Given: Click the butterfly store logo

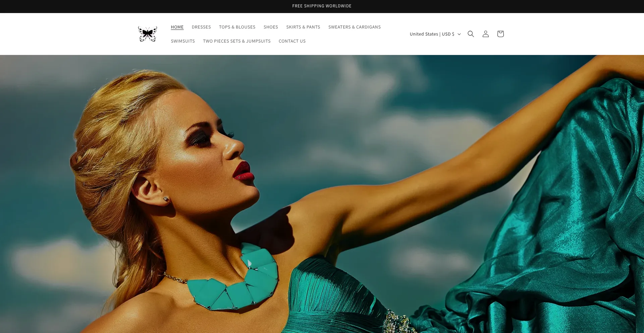Looking at the screenshot, I should (148, 34).
